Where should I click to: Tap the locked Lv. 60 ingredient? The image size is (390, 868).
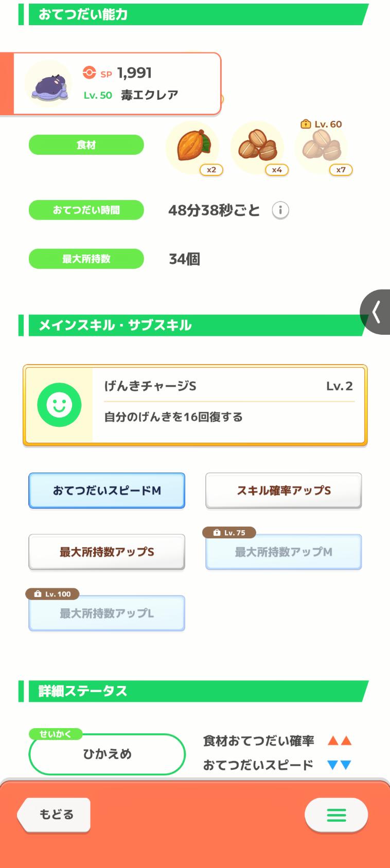tap(322, 148)
